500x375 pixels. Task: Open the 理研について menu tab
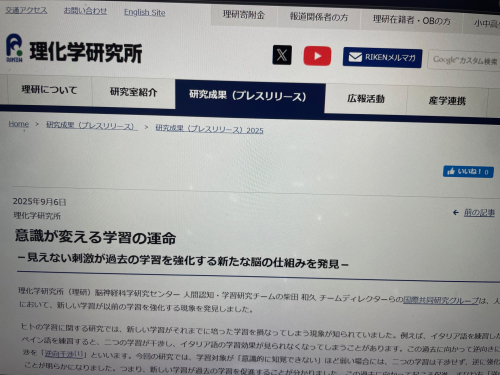coord(49,90)
